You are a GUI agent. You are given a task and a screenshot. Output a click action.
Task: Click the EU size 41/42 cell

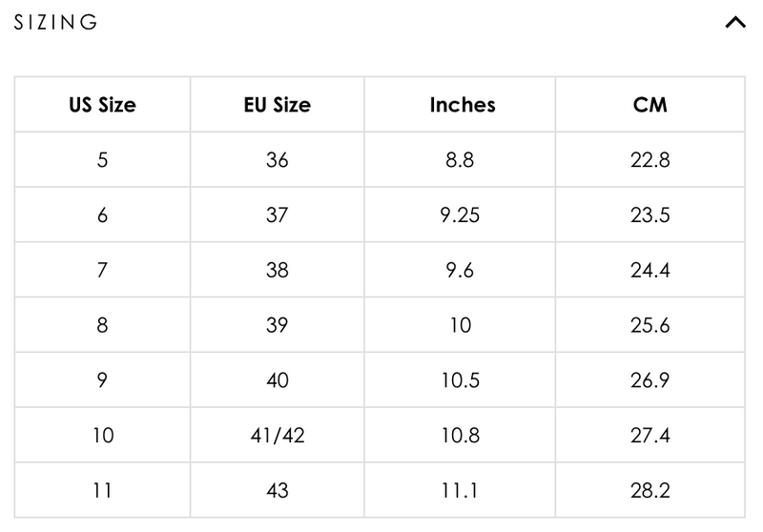[x=278, y=437]
